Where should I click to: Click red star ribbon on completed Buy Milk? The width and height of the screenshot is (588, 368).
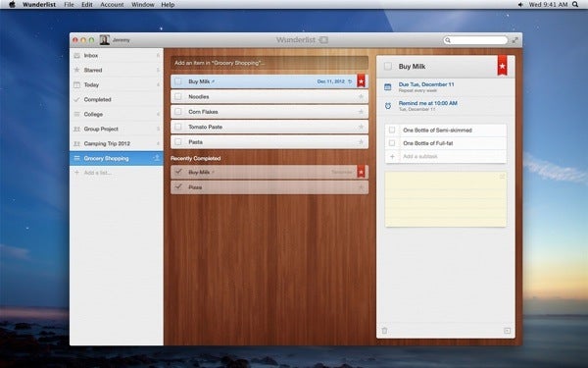[x=361, y=172]
